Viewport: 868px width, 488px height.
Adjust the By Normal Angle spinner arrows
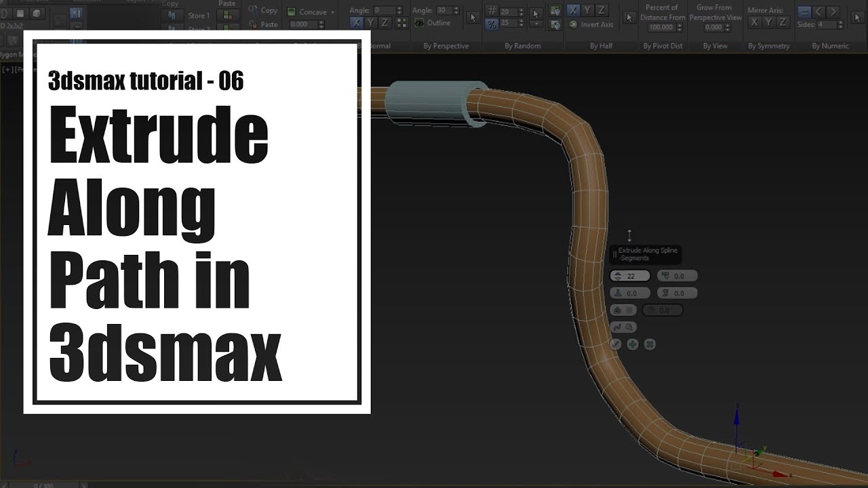(399, 10)
